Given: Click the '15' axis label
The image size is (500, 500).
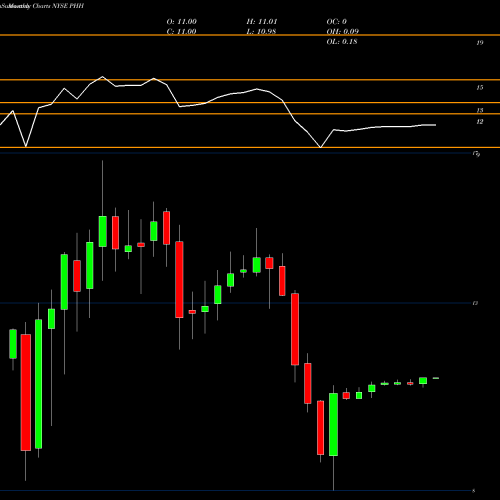Looking at the screenshot, I should coord(480,88).
